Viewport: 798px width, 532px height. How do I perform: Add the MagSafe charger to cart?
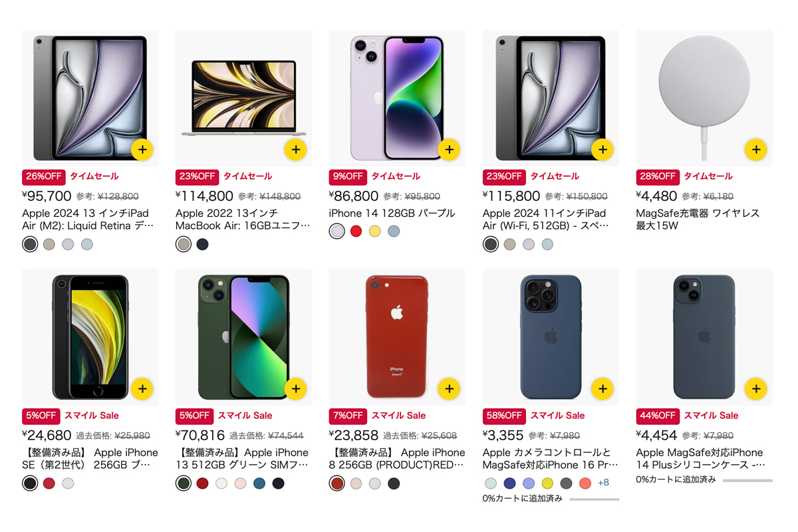coord(757,150)
